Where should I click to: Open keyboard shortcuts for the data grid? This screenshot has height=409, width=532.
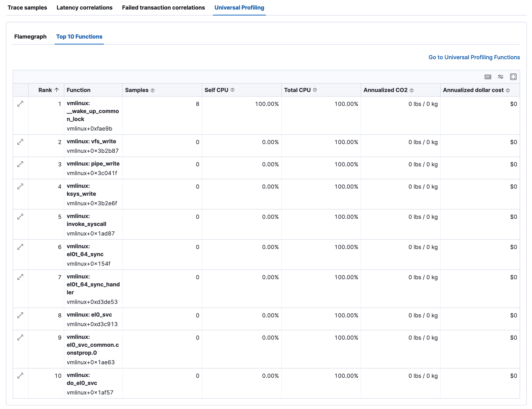488,77
